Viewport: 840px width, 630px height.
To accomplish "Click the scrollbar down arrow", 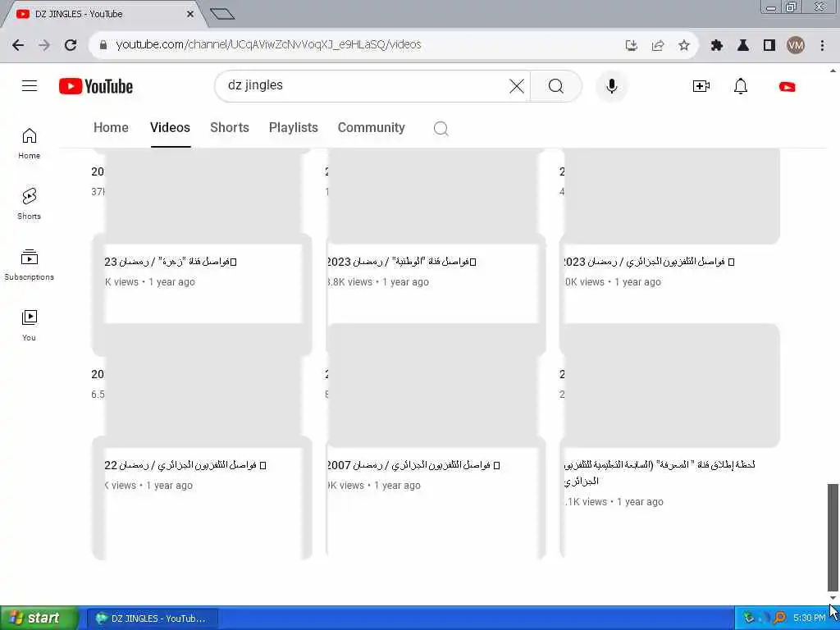I will point(833,598).
